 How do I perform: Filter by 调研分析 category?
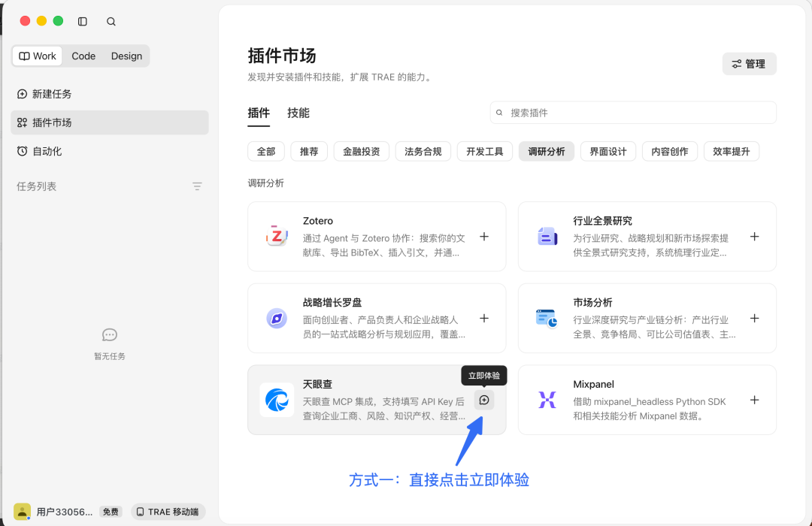pos(547,151)
